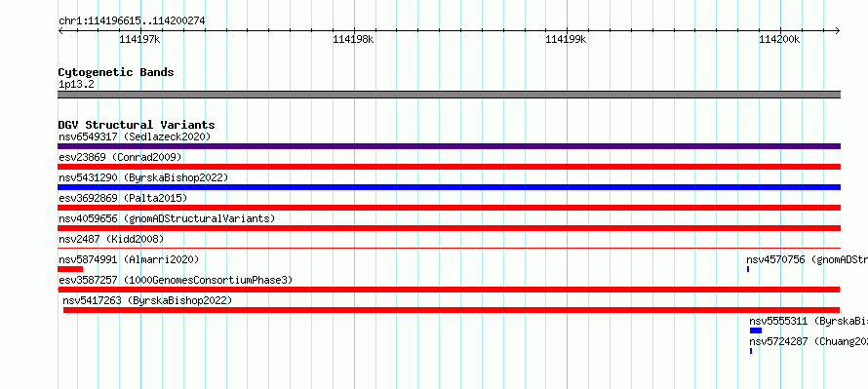Click the 1p13.2 band label

[x=76, y=84]
